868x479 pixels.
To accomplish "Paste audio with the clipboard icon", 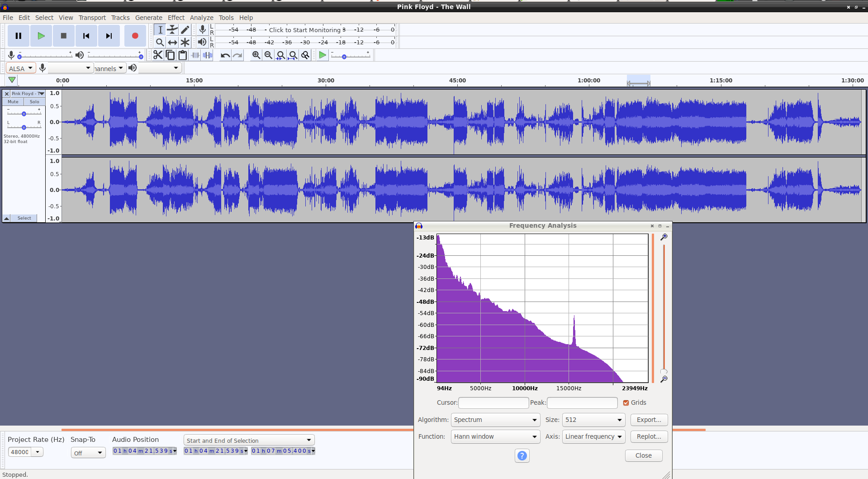I will click(183, 55).
